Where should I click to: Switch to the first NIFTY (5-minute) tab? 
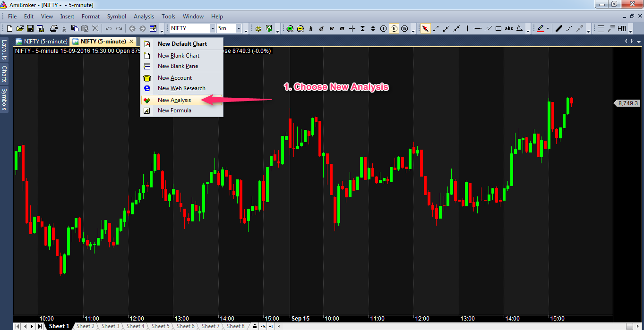[42, 42]
